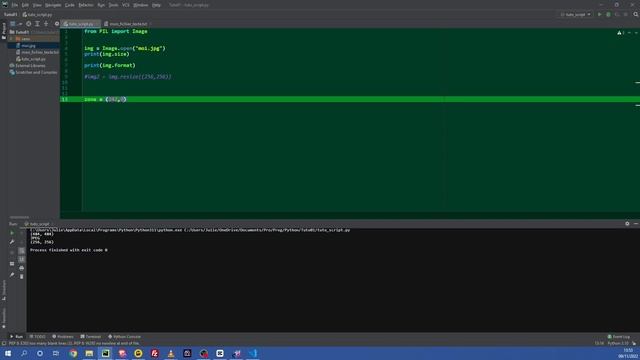Screen dimensions: 640x360
Task: Open the Windows Start menu
Action: (8, 353)
